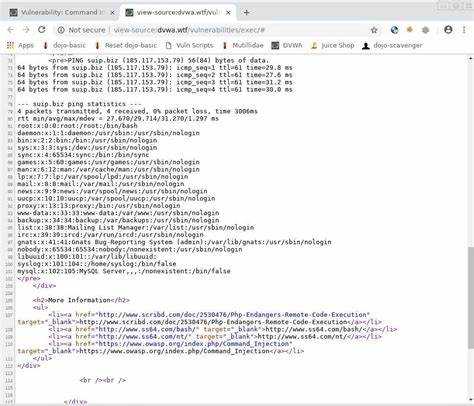Screen dimensions: 474x406
Task: Click the 'games:x:5:60:games' line
Action: (x=109, y=162)
